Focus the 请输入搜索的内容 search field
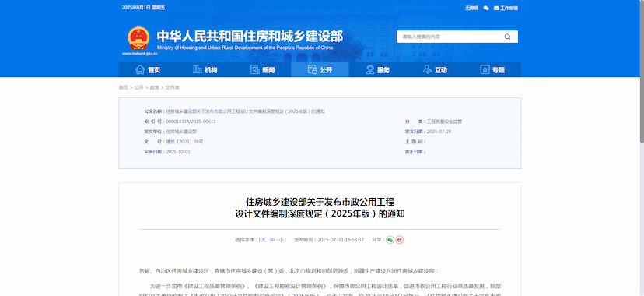Image resolution: width=644 pixels, height=296 pixels. 450,37
